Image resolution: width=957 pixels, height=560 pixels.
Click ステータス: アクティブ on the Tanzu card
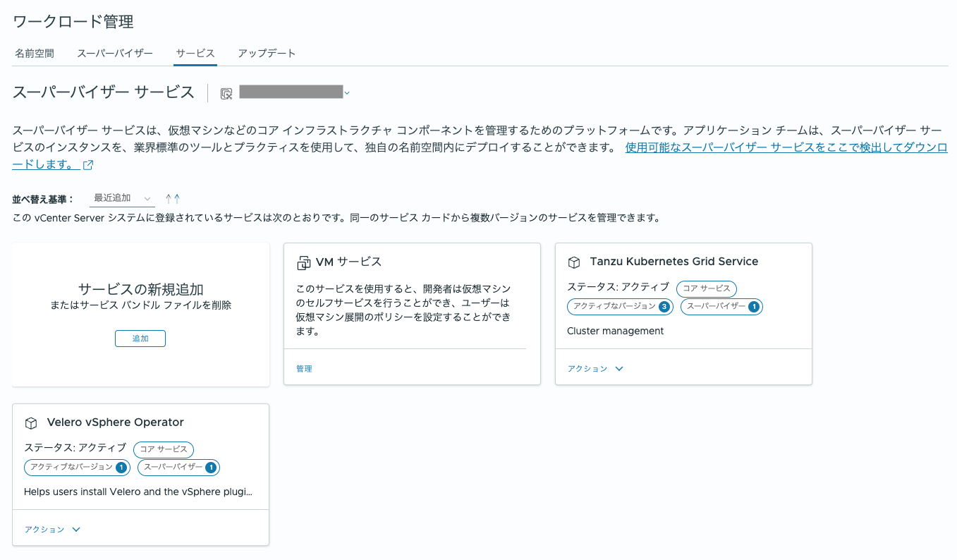[618, 288]
